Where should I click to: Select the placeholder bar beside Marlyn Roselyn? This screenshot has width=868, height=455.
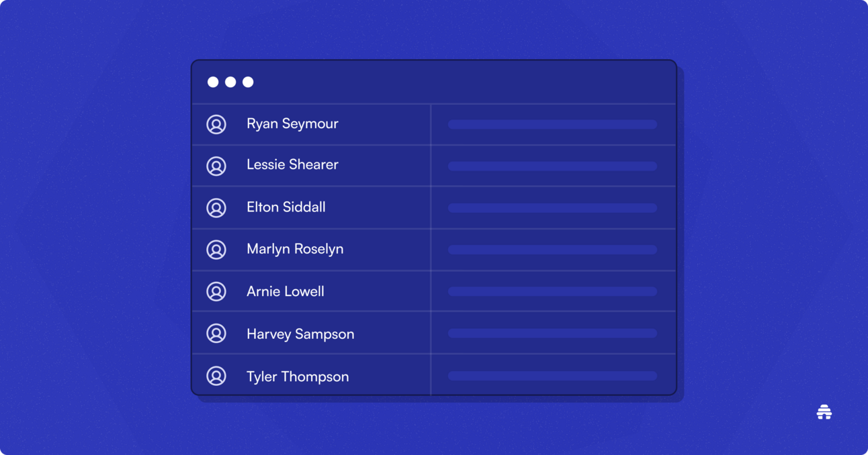(x=552, y=250)
